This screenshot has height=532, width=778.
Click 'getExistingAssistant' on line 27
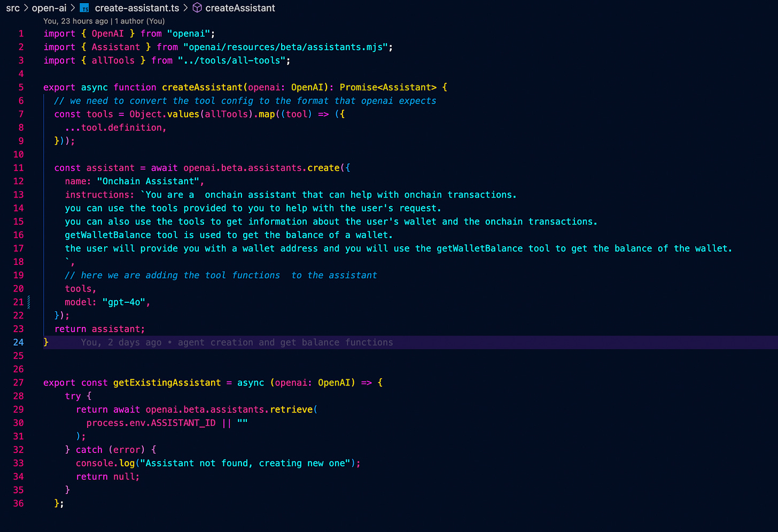pos(167,382)
